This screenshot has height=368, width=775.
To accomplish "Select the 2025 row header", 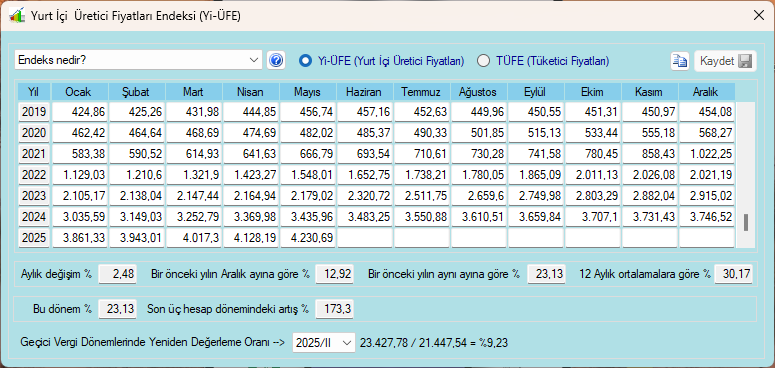I will [x=34, y=238].
